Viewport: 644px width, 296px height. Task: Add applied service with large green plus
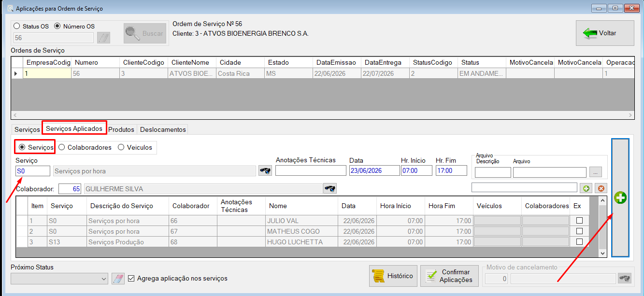620,197
